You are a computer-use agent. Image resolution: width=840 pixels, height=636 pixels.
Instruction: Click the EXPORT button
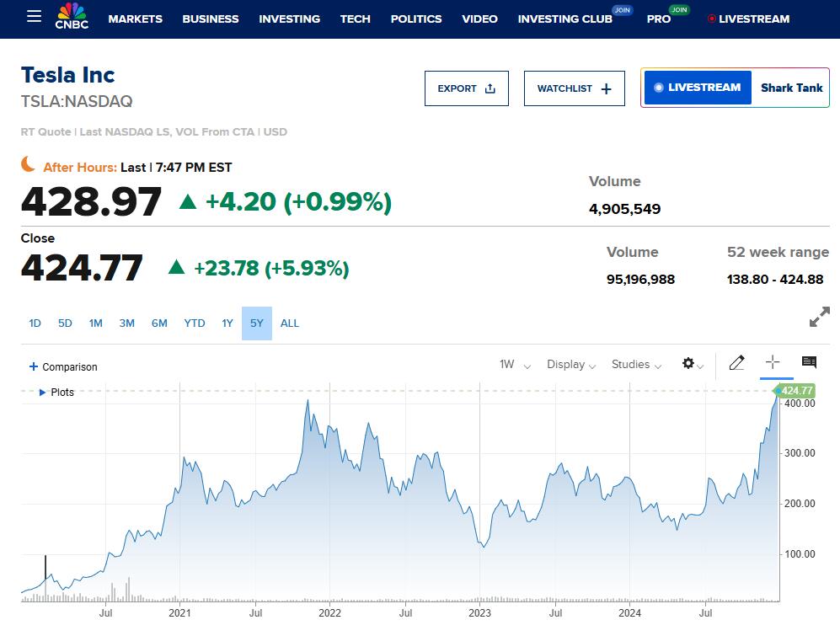pos(467,88)
